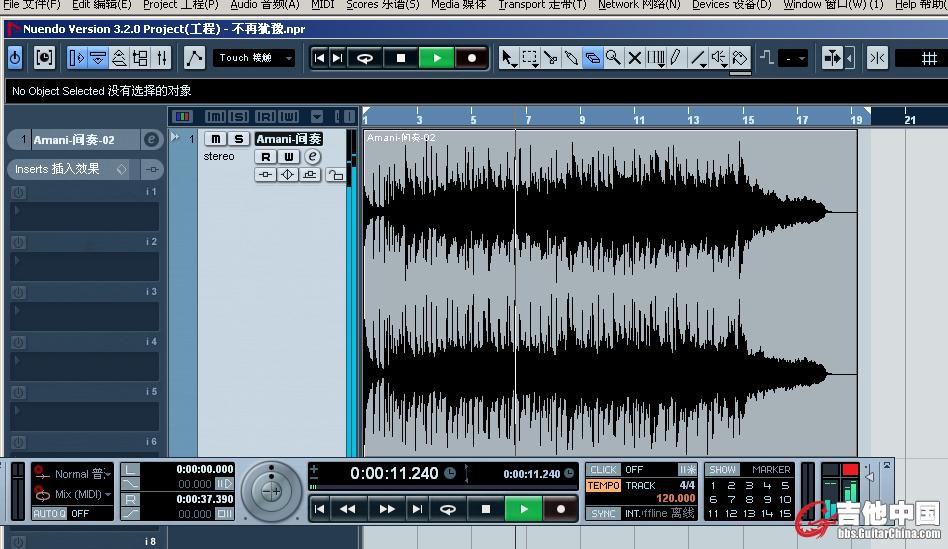Open Inspector edit e for Amani-间奏-02

(151, 140)
